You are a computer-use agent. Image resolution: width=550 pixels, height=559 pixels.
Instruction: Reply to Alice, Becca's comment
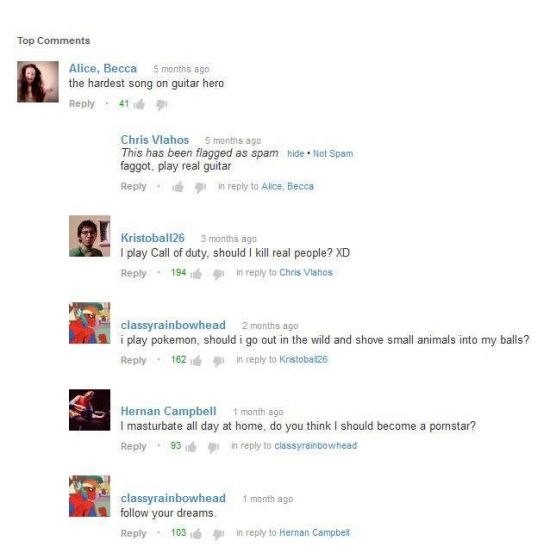(x=82, y=104)
